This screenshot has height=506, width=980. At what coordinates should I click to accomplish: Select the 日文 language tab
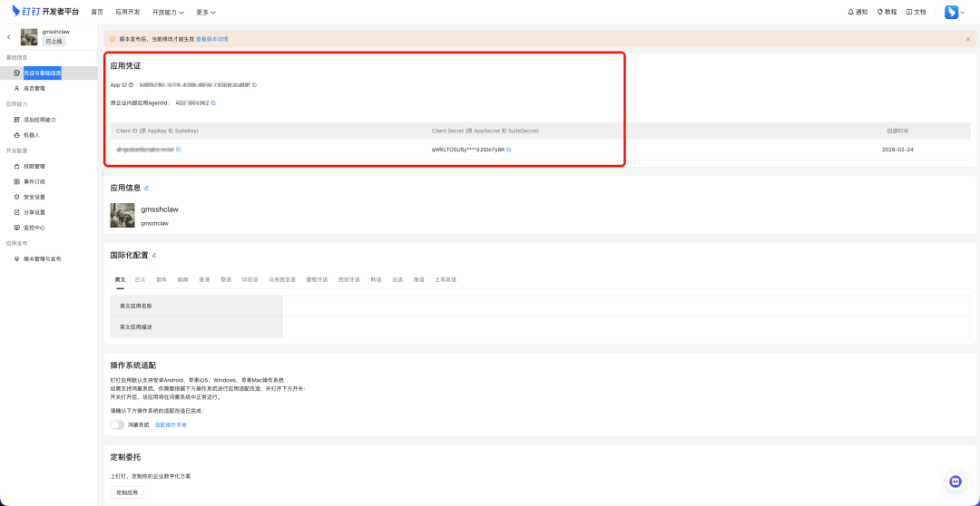pos(140,280)
